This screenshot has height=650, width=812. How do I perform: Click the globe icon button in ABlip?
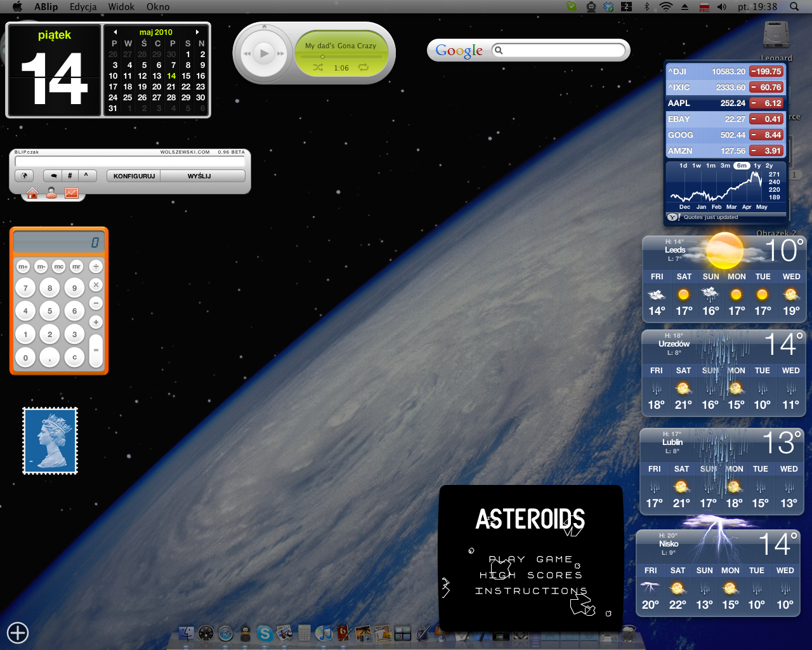pos(24,176)
